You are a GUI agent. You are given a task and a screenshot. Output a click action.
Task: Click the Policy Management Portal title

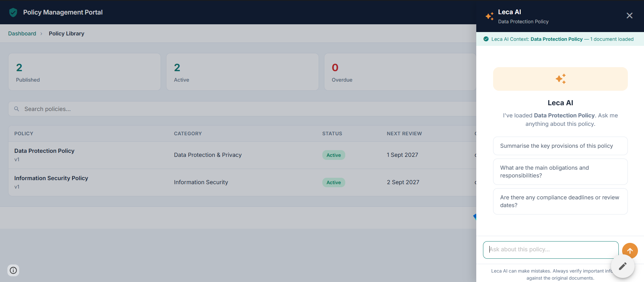(x=63, y=12)
